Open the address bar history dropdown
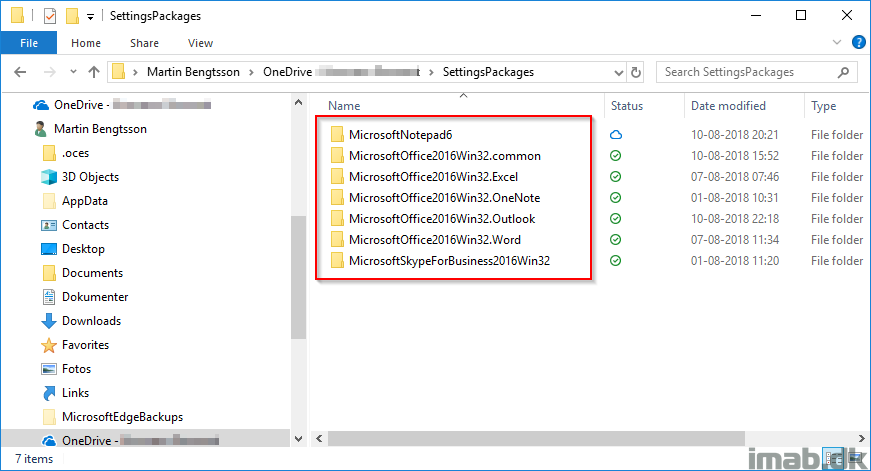 [618, 72]
